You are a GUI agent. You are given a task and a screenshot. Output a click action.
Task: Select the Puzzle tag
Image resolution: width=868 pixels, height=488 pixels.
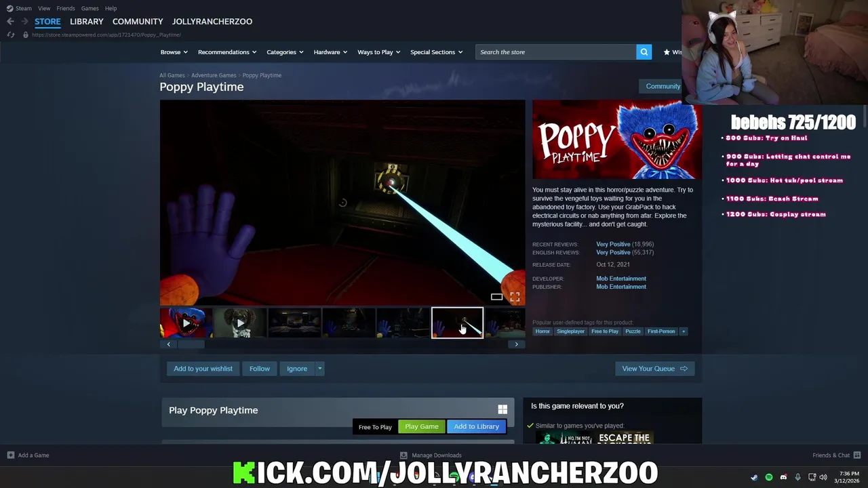[x=633, y=331]
